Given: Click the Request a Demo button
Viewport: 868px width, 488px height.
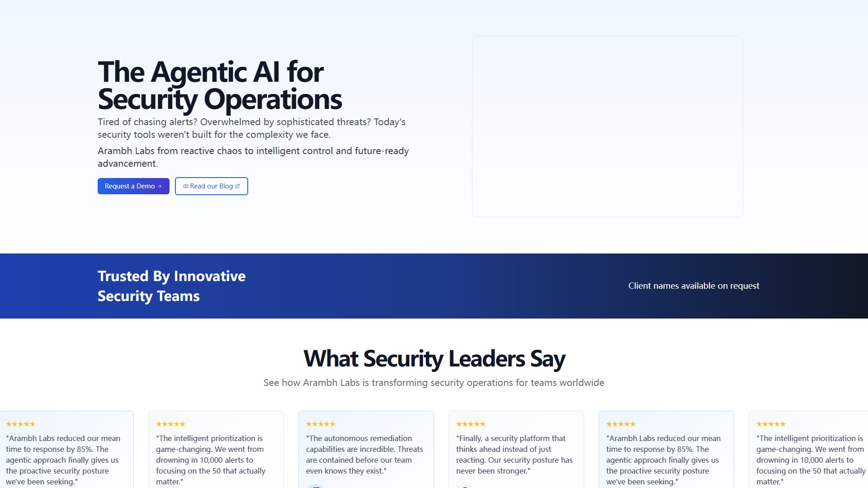Looking at the screenshot, I should point(129,186).
